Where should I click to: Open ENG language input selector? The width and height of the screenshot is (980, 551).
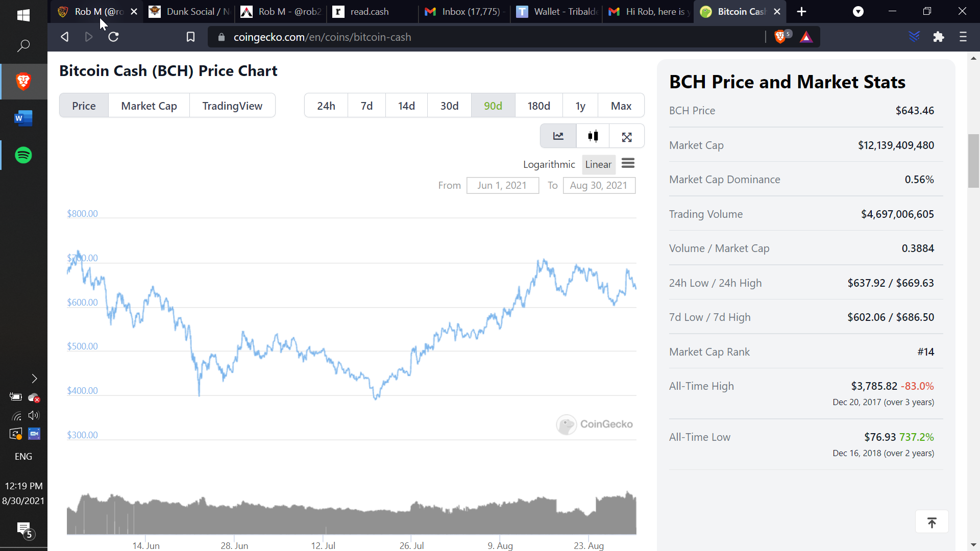(23, 457)
